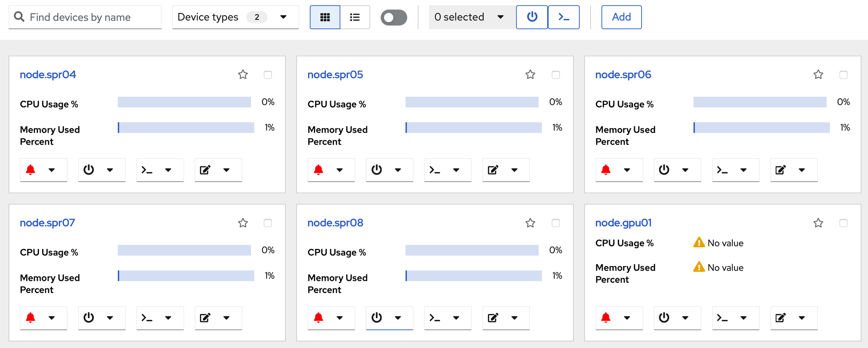Open the Device types dropdown
Viewport: 868px width, 348px height.
click(235, 17)
